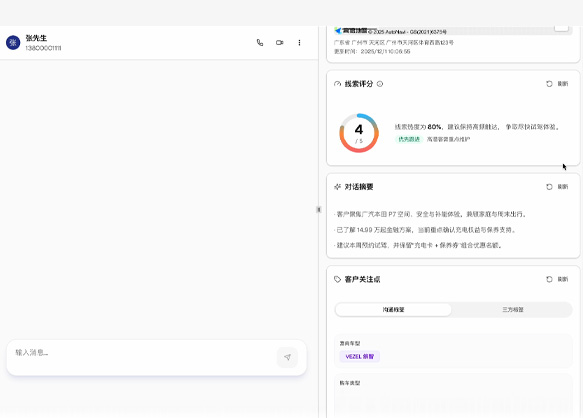Viewport: 583px width, 418px height.
Task: Click the summary line mentioning 充电卡
Action: pos(418,245)
